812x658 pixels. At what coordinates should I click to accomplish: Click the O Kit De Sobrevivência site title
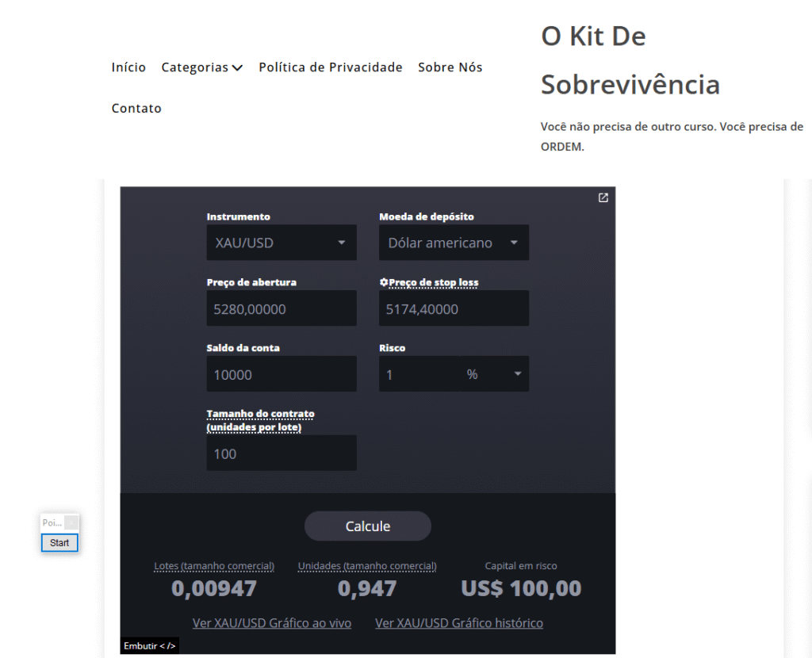coord(630,60)
